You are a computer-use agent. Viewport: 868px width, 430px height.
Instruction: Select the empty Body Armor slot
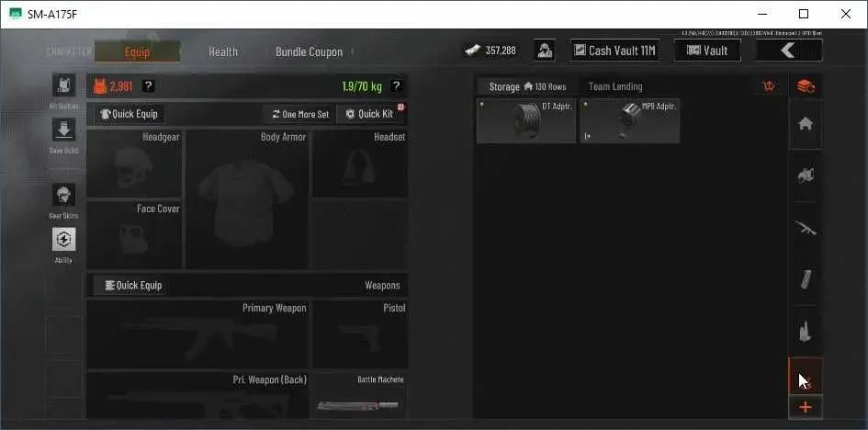[247, 199]
